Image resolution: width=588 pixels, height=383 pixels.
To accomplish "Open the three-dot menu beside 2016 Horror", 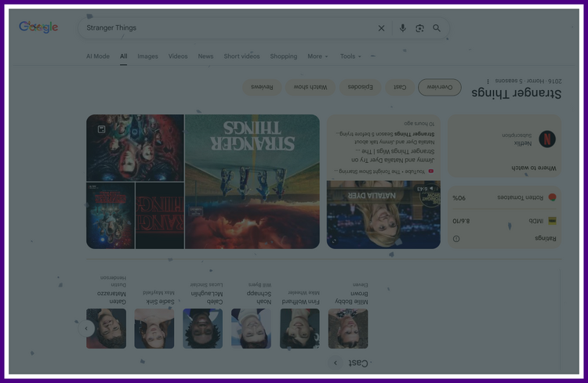I will coord(488,81).
